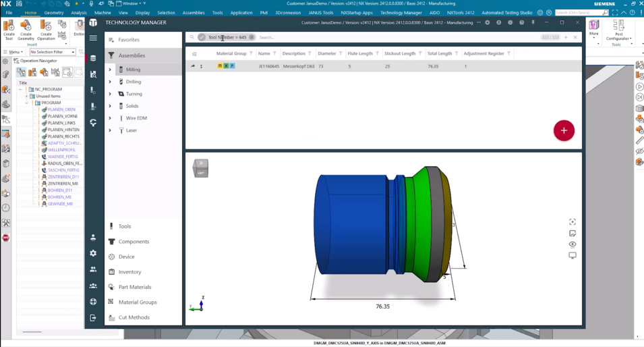Screen dimensions: 644x347
Task: Click the database icon in Technology Manager sidebar
Action: [93, 58]
